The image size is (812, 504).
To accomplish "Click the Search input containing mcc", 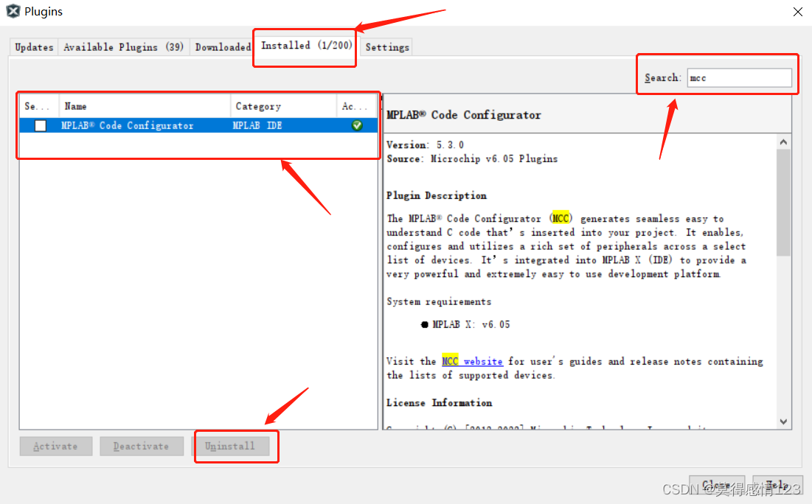I will click(x=740, y=77).
